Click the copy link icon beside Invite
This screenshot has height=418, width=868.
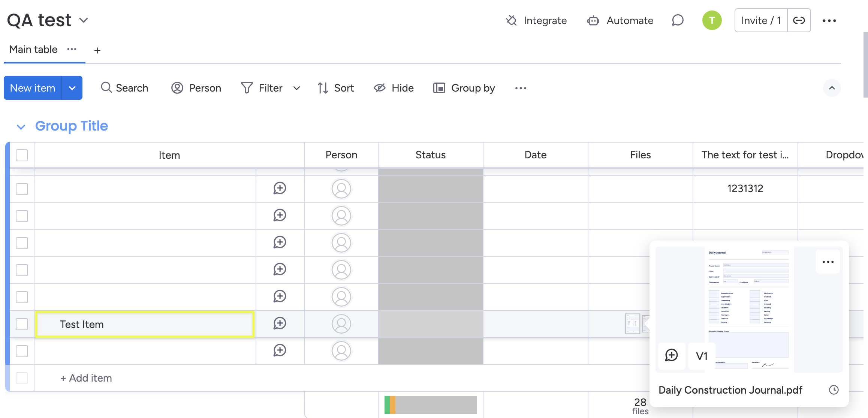point(799,20)
